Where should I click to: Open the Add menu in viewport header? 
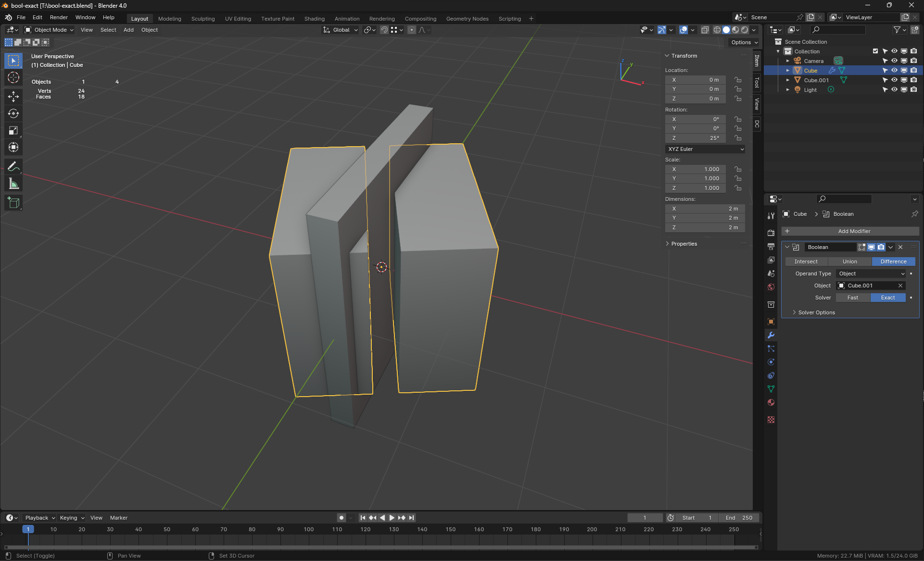coord(128,30)
